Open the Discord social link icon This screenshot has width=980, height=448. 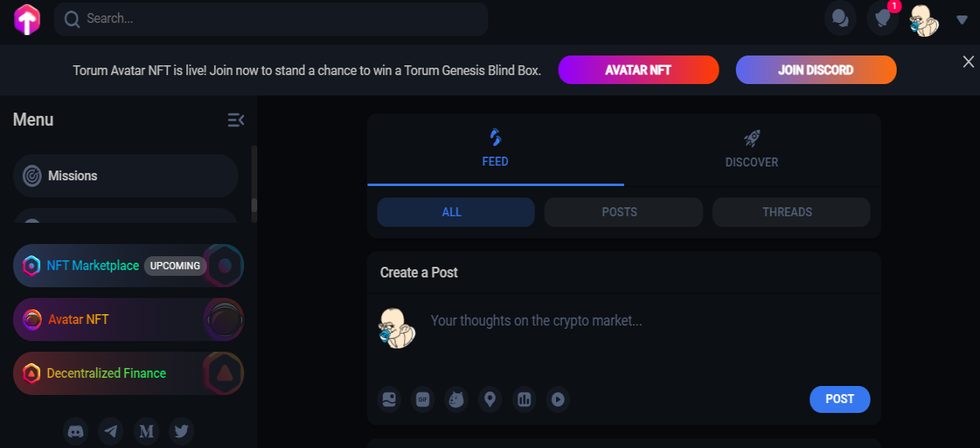point(77,431)
